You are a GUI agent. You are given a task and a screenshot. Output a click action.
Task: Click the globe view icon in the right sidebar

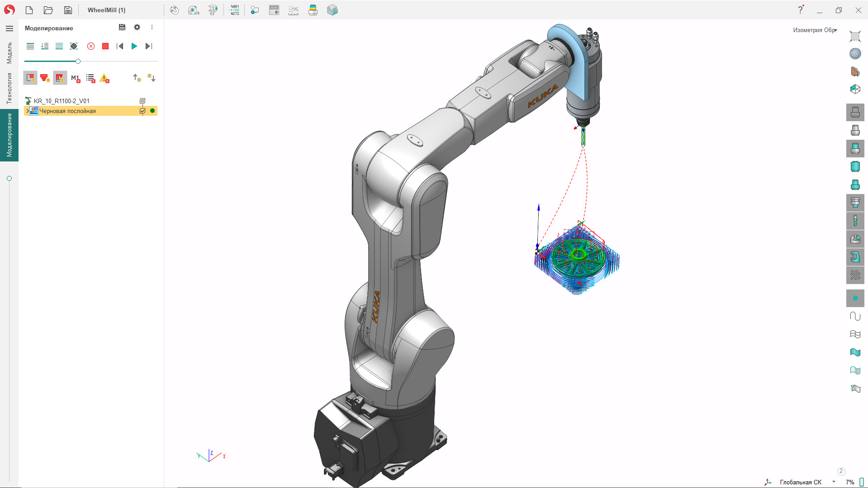[855, 53]
